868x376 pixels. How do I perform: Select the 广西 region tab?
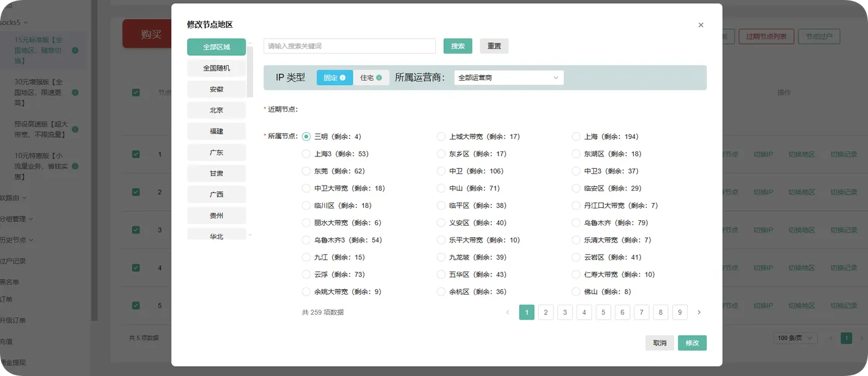[x=216, y=195]
